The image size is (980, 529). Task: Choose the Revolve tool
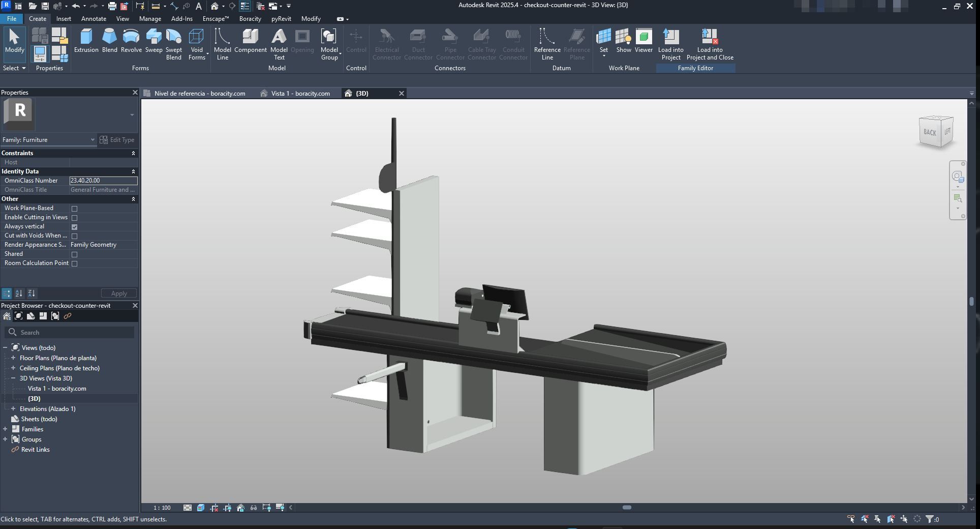(x=131, y=41)
